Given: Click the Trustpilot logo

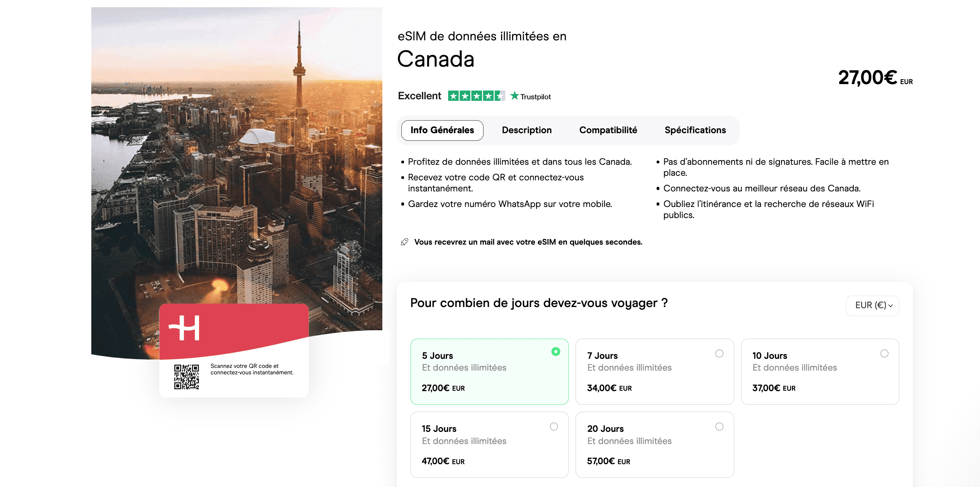Looking at the screenshot, I should (530, 96).
